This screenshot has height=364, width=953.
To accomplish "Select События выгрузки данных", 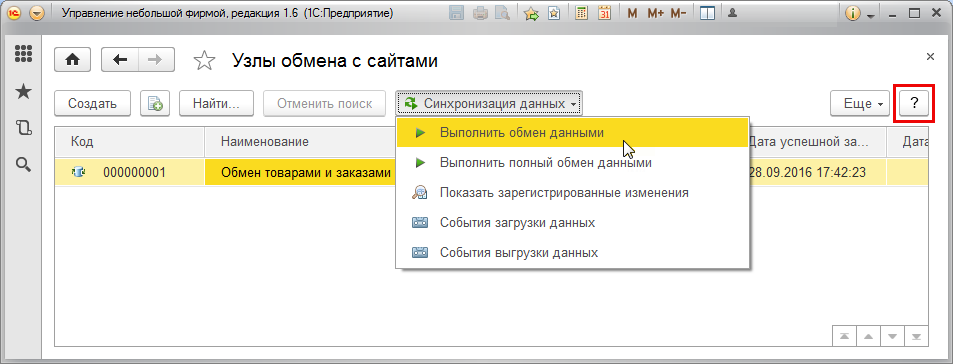I will pyautogui.click(x=572, y=252).
